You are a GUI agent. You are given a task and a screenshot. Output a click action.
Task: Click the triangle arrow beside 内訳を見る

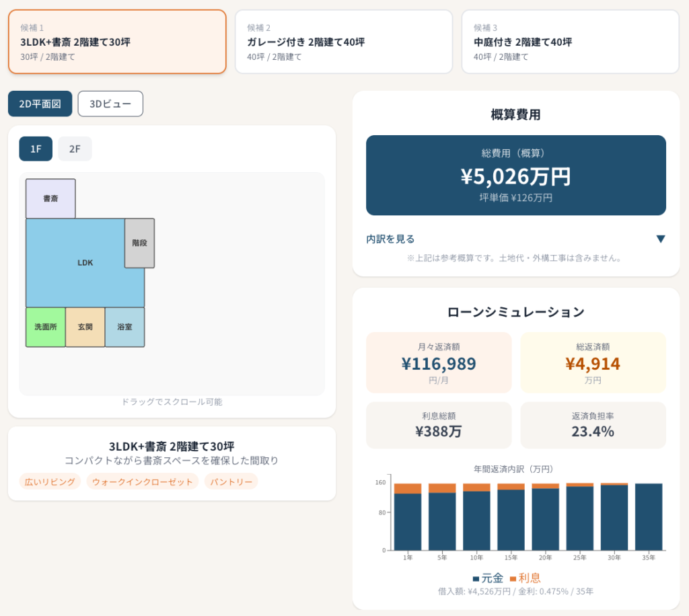tap(660, 239)
